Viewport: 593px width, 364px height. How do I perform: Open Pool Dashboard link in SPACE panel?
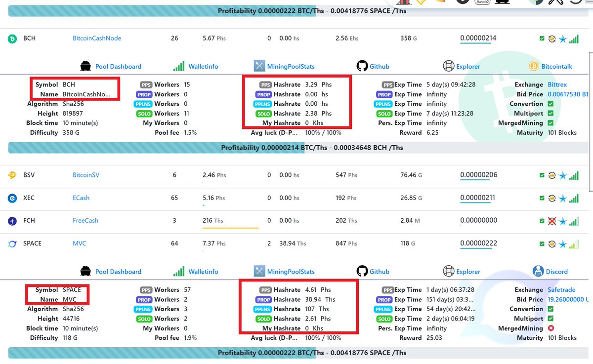(118, 272)
